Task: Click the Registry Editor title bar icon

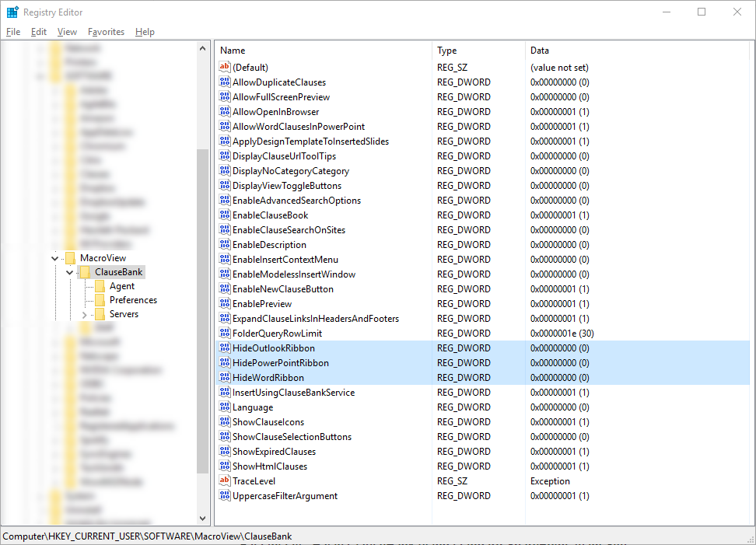Action: [12, 12]
